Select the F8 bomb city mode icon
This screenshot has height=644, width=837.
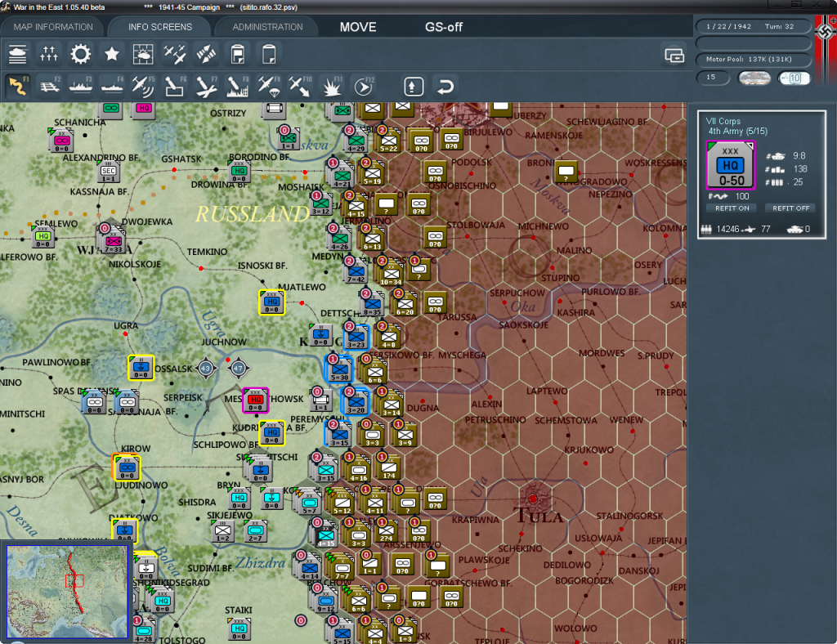point(238,86)
